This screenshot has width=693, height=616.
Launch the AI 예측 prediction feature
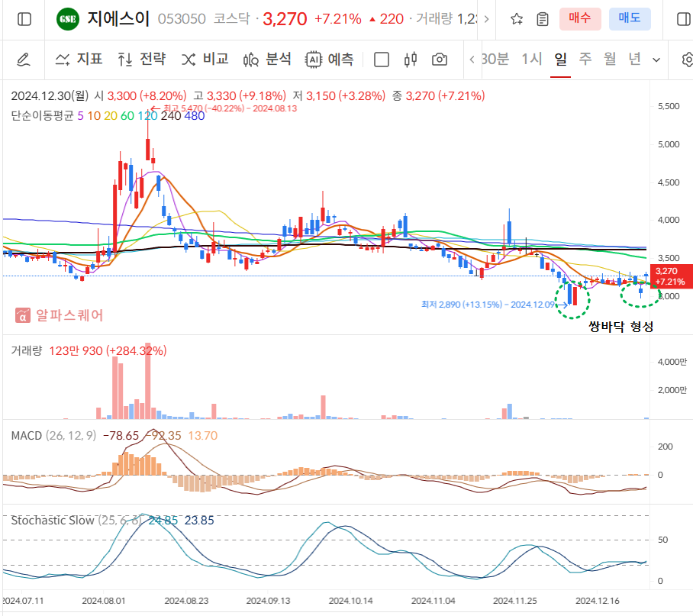[329, 58]
